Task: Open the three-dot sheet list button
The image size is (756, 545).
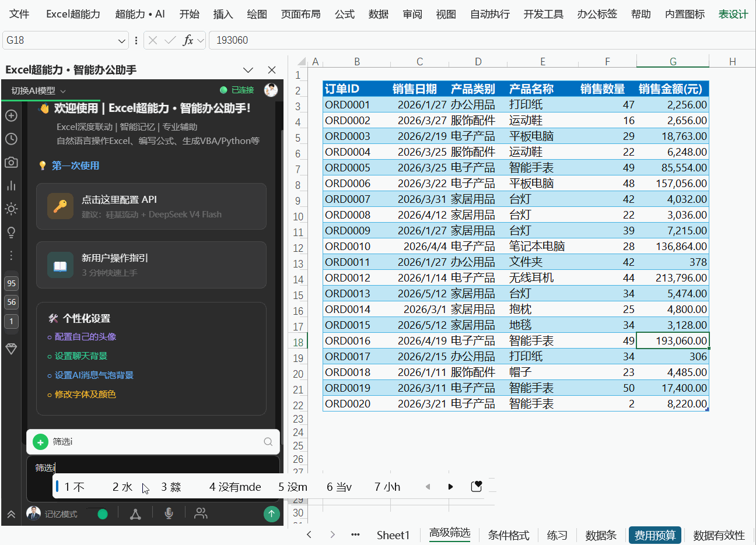Action: pos(355,535)
